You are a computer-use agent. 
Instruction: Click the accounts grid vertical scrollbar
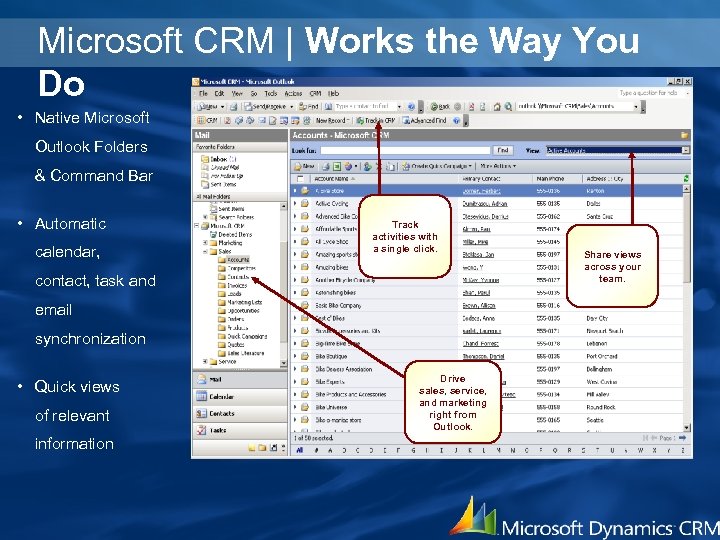[686, 308]
